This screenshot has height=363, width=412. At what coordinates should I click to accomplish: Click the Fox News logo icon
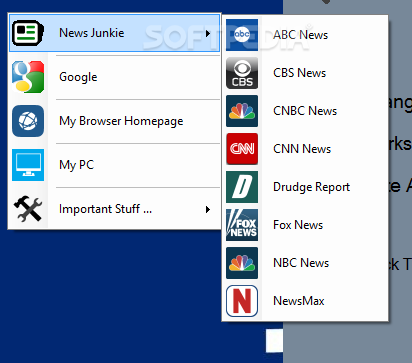tap(242, 225)
